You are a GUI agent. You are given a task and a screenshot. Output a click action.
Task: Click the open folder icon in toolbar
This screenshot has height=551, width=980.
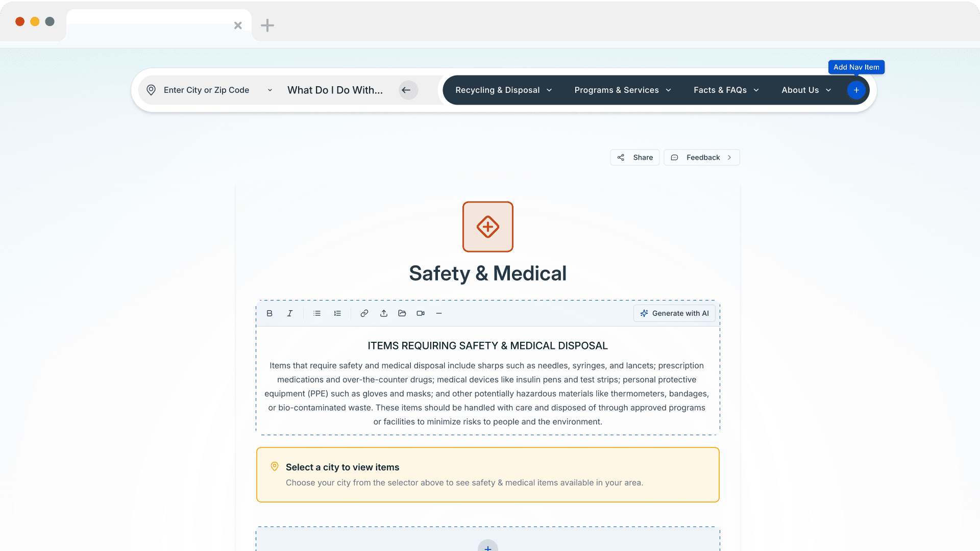402,313
